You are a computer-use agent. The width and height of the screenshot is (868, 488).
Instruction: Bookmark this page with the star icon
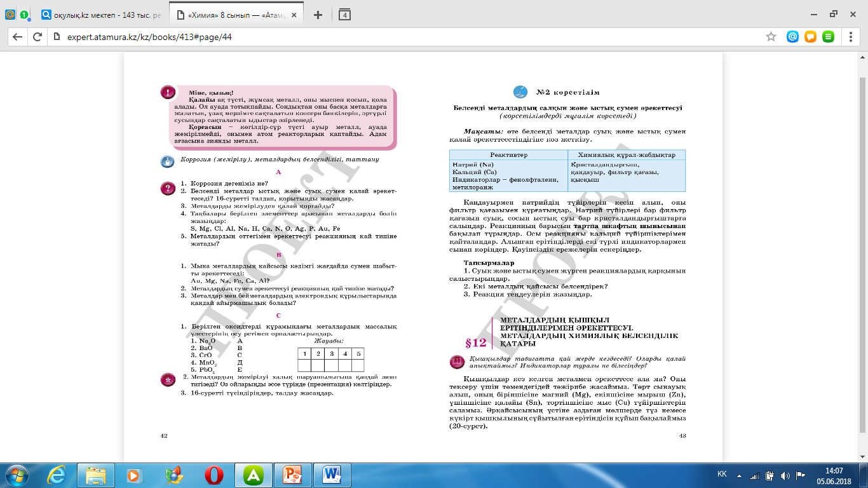pos(771,37)
